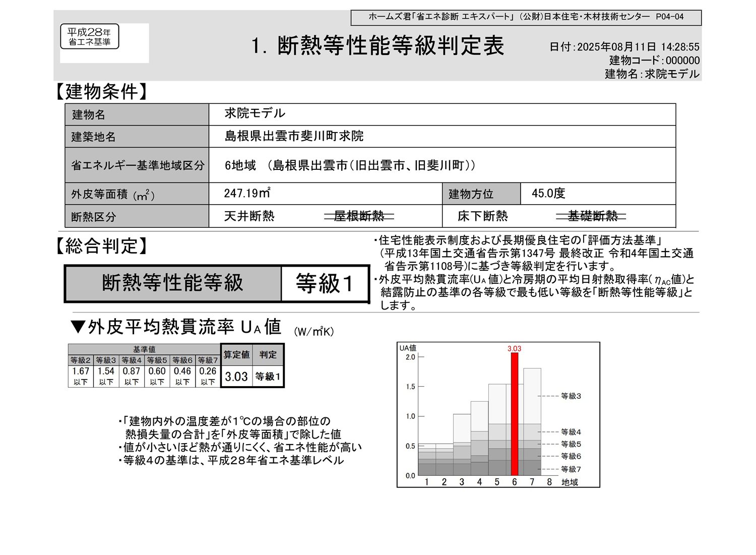Screen dimensions: 756x555
Task: Click the header 建物名:求院モデル line
Action: pos(652,74)
